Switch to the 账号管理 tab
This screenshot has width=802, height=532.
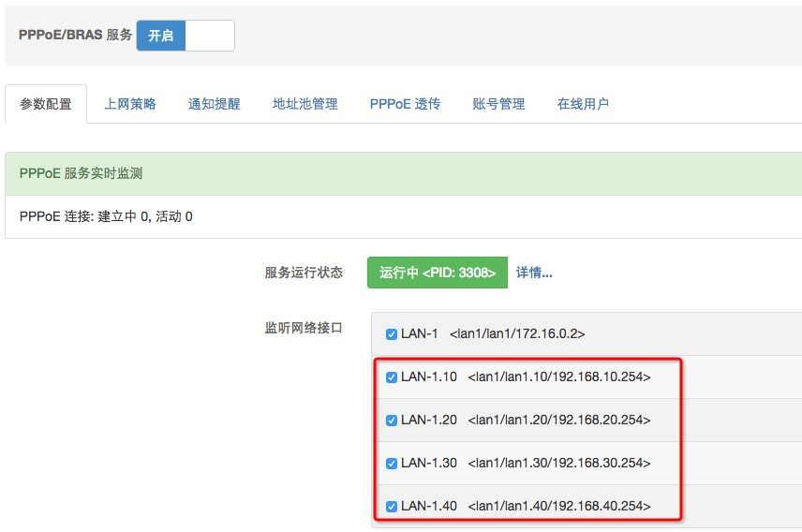(x=498, y=104)
